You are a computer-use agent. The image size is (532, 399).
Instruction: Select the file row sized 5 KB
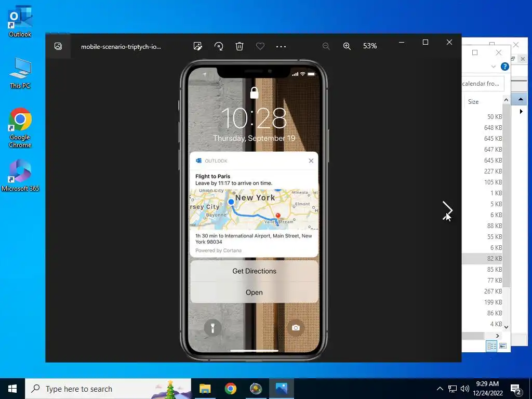[482, 204]
